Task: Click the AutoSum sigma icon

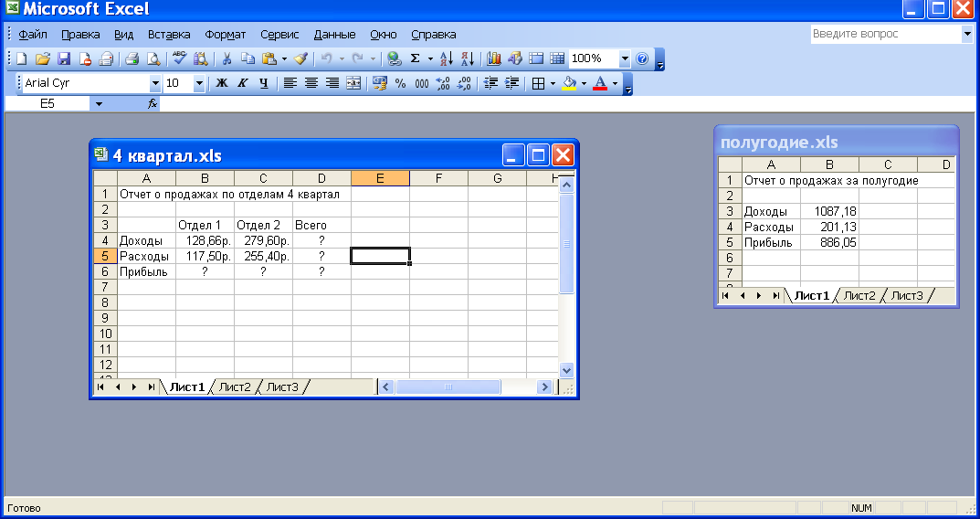Action: pos(415,58)
